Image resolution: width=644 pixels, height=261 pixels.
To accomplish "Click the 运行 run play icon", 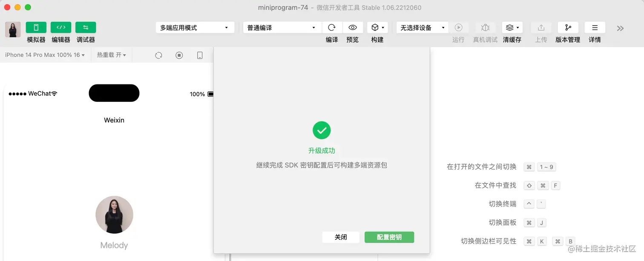I will click(458, 27).
